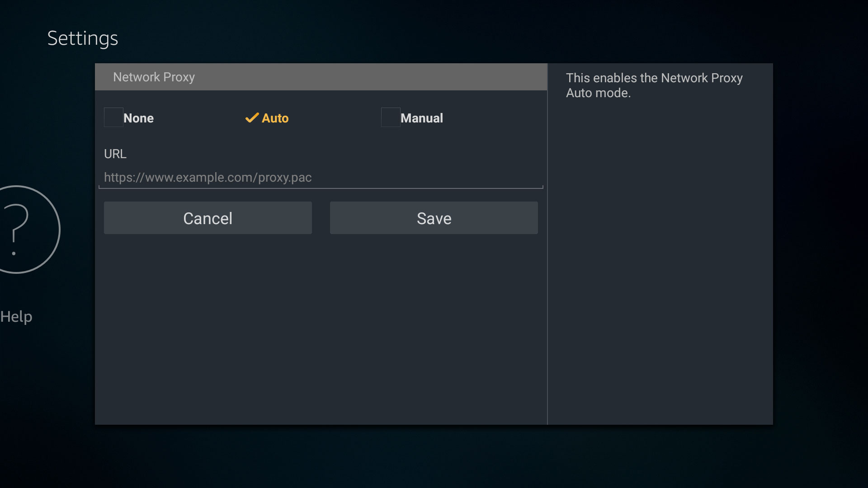Click the None option label
868x488 pixels.
[x=138, y=118]
